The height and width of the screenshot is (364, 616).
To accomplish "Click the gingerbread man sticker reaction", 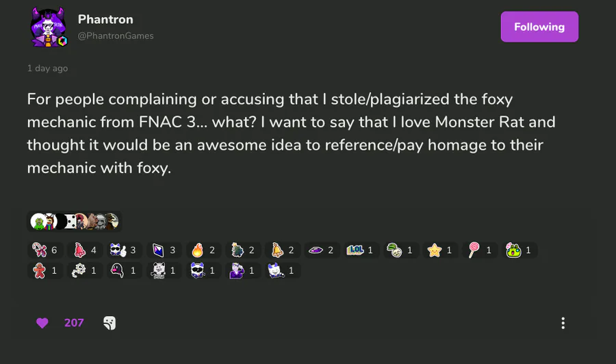I will click(45, 271).
